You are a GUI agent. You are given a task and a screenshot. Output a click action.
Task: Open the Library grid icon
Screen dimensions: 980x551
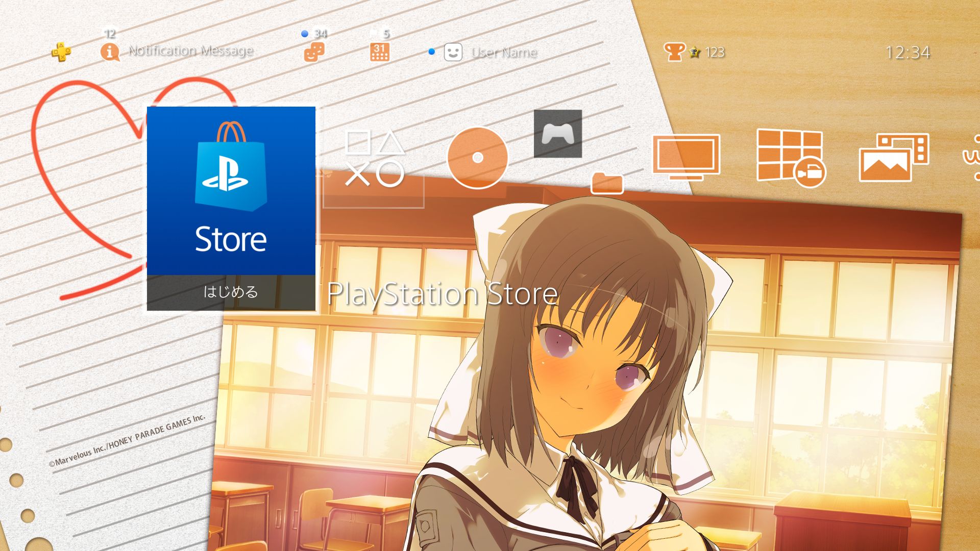coord(791,158)
